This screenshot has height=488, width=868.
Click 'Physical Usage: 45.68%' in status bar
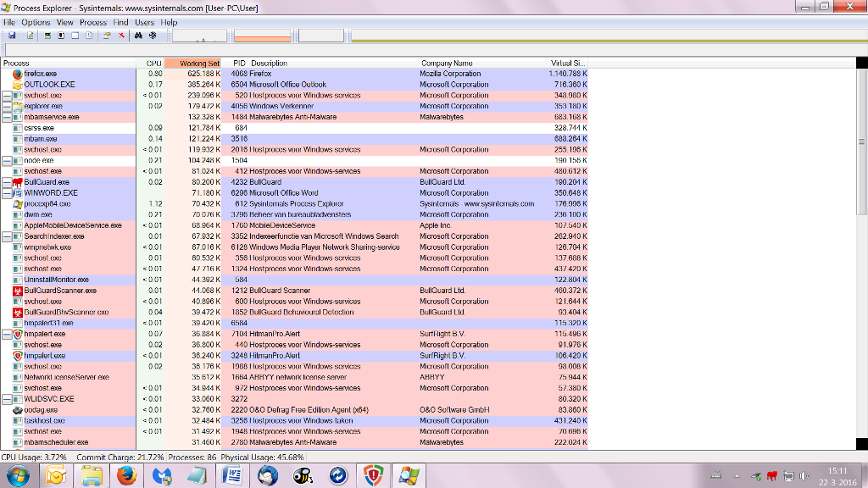pos(262,457)
